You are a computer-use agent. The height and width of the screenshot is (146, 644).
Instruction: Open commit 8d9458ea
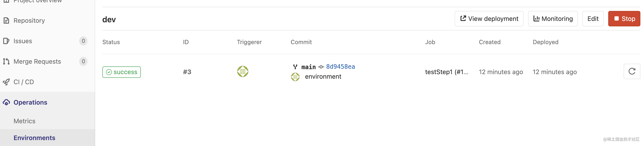[341, 67]
